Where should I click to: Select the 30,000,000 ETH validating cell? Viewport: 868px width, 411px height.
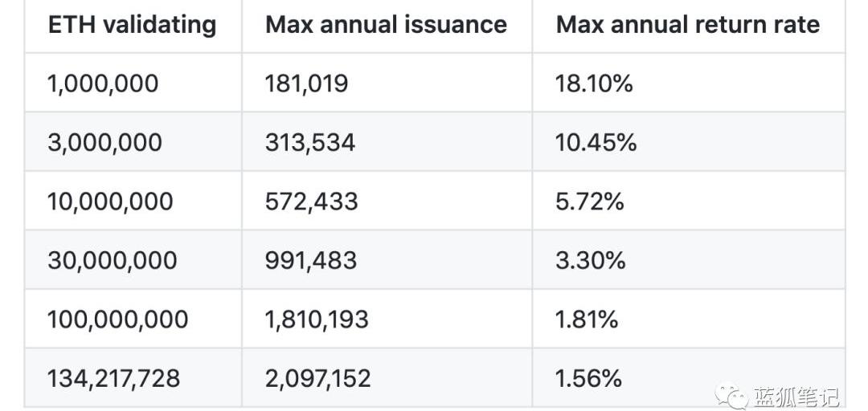[112, 260]
